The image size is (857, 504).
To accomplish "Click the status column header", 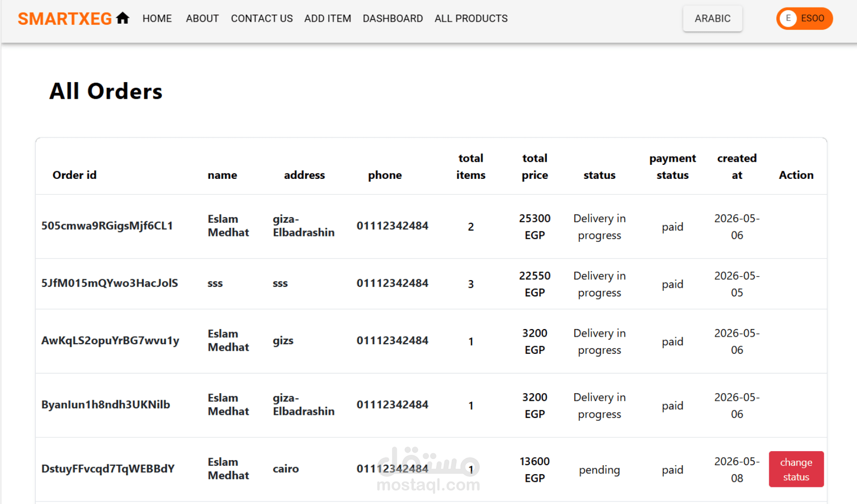I will click(599, 175).
